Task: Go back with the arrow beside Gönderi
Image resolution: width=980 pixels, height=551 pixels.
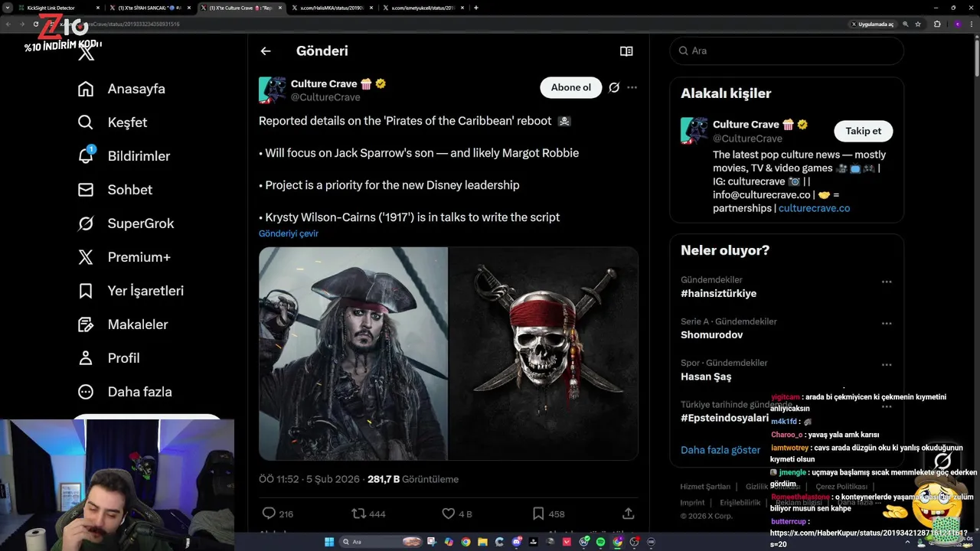Action: (266, 51)
